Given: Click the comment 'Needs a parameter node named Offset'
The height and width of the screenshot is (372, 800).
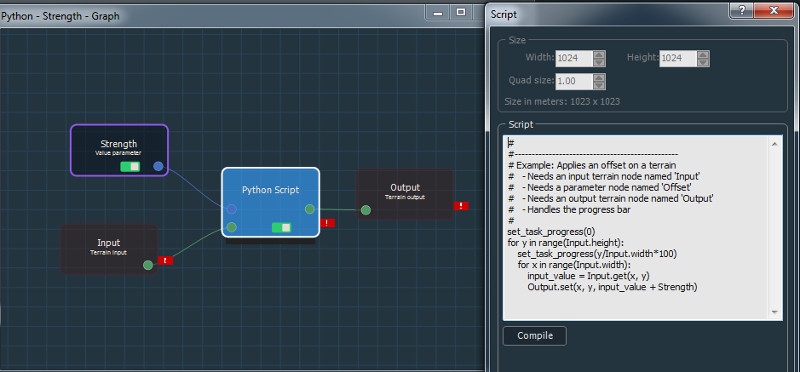Looking at the screenshot, I should (609, 187).
